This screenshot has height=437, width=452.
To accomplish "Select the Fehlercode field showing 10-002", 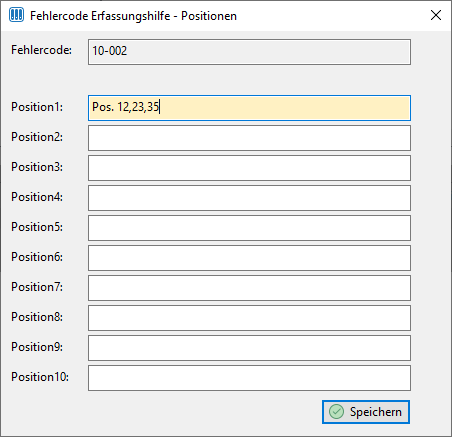I will coord(249,52).
